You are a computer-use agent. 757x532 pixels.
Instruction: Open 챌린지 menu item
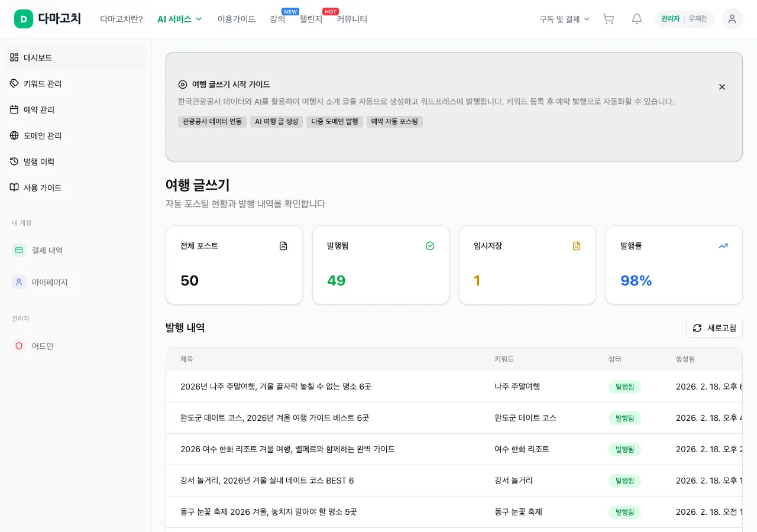(311, 19)
